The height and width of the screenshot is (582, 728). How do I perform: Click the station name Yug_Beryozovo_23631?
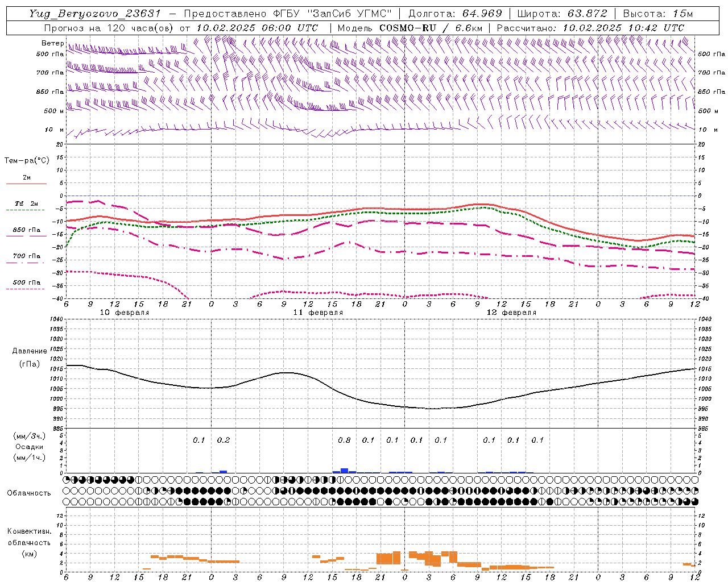point(95,14)
